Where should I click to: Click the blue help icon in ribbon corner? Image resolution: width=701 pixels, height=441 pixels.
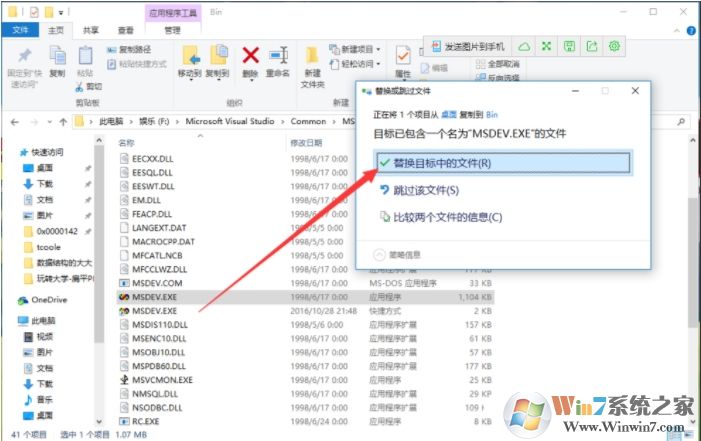tap(691, 30)
